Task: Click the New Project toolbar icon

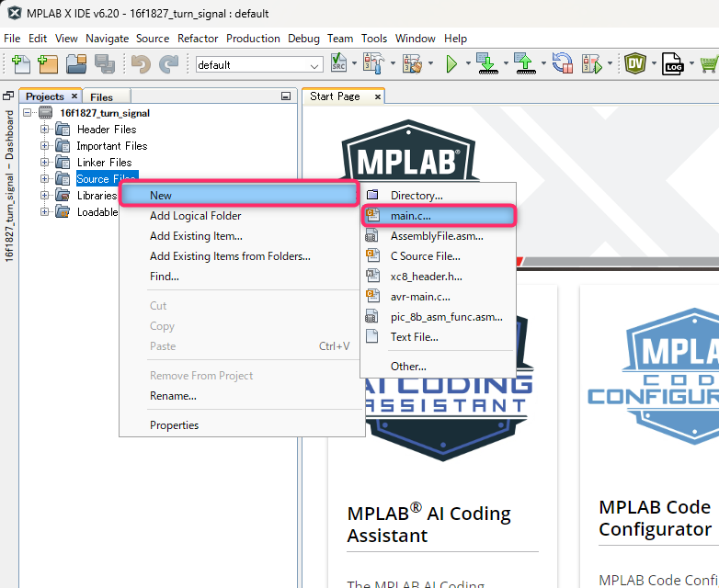Action: coord(48,63)
